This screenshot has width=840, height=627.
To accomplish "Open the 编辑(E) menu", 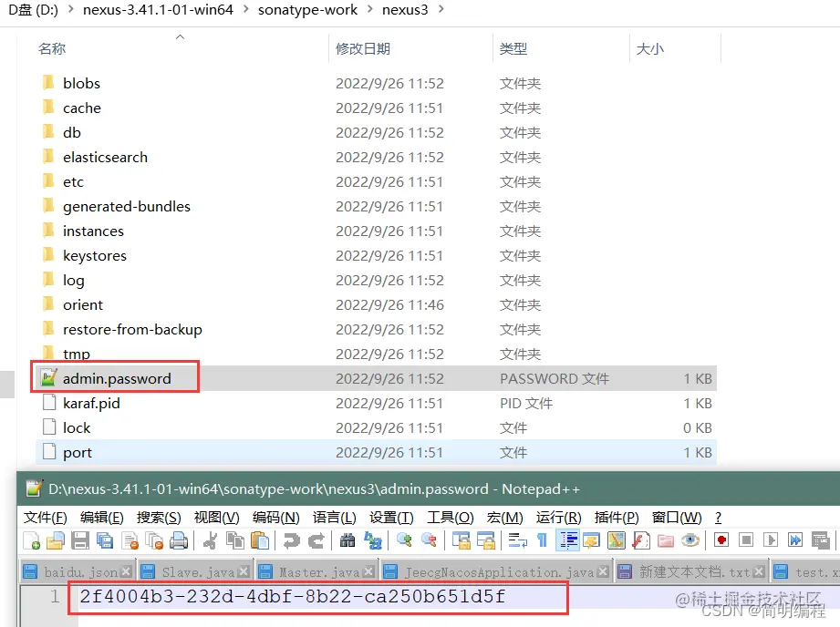I will 102,518.
